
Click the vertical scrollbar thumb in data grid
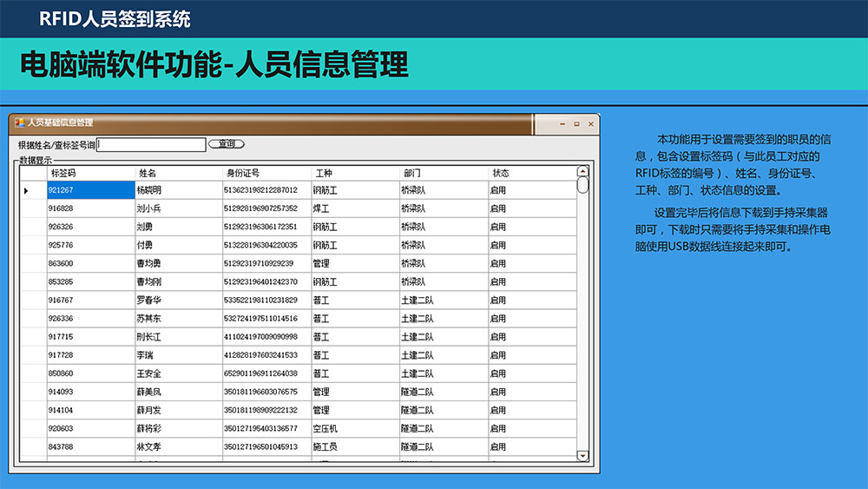coord(582,185)
